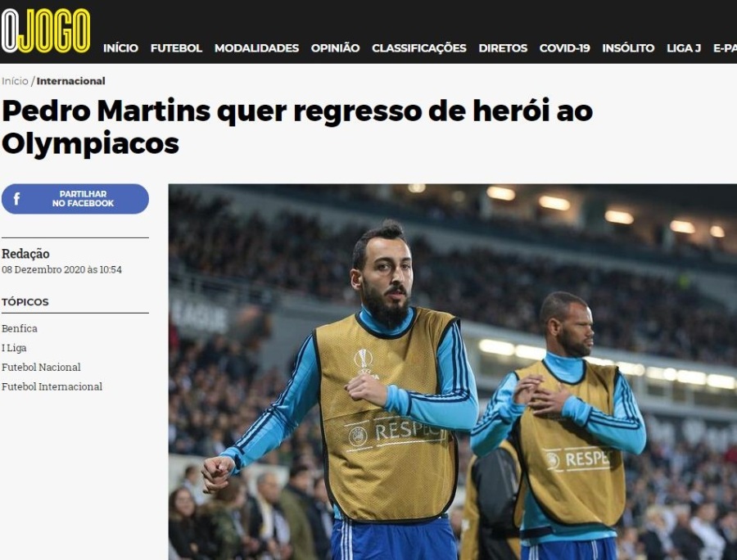Select the INSÓLITO menu item
737x560 pixels.
(x=628, y=48)
